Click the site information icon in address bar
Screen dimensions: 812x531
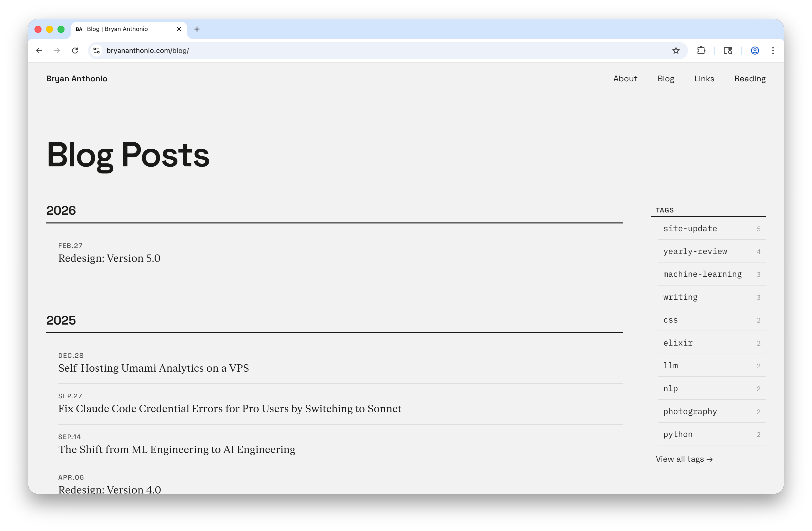[96, 51]
